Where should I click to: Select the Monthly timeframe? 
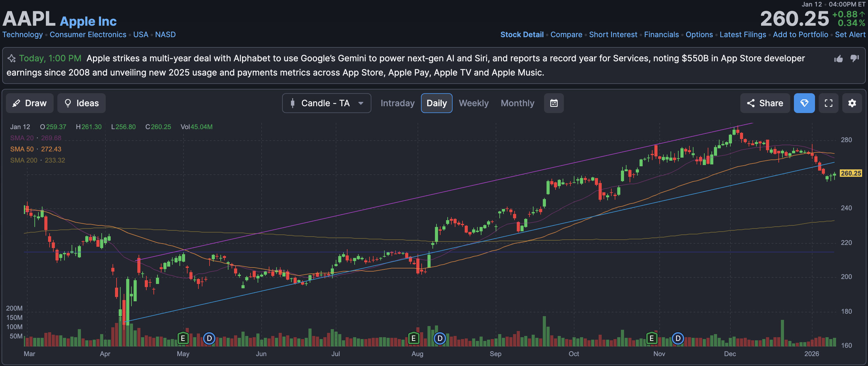coord(517,103)
